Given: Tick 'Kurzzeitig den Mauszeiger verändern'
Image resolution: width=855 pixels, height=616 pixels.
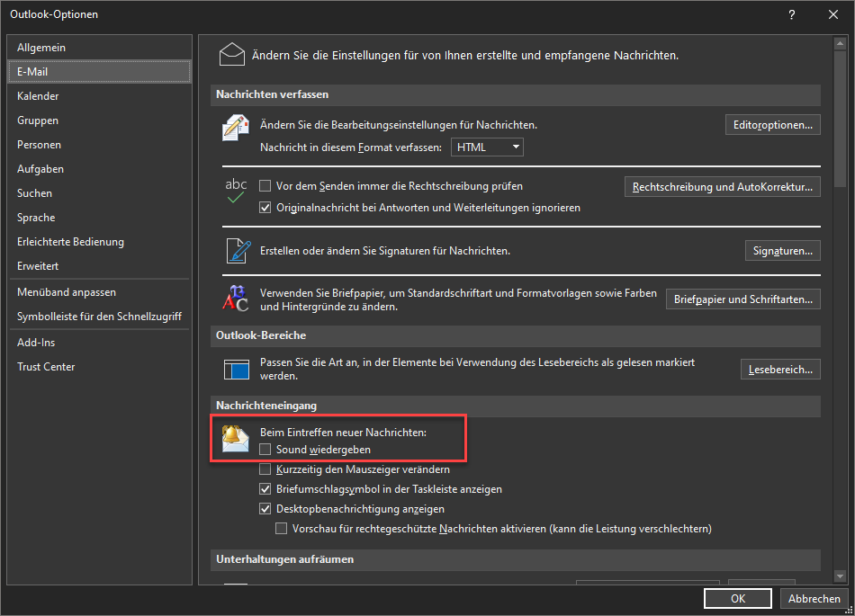Looking at the screenshot, I should coord(265,469).
